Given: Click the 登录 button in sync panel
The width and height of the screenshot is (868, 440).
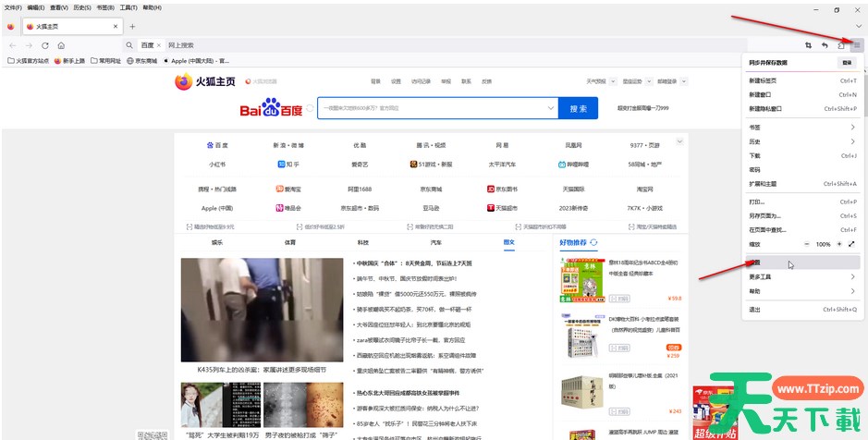Looking at the screenshot, I should [x=846, y=63].
